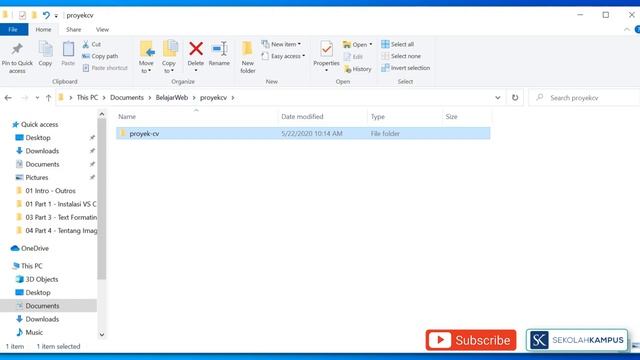Image resolution: width=640 pixels, height=360 pixels.
Task: Click the Subscribe button
Action: [471, 340]
